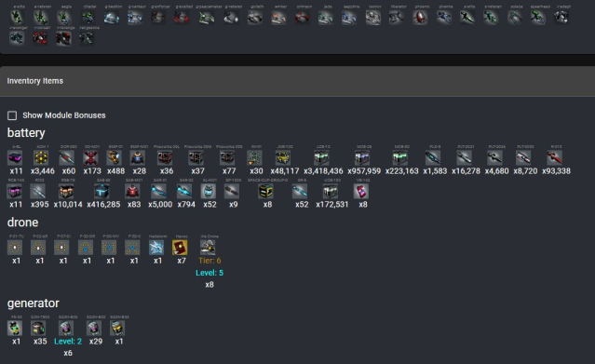Click the Fireworks battery item x77
Image resolution: width=595 pixels, height=364 pixels.
click(x=227, y=157)
